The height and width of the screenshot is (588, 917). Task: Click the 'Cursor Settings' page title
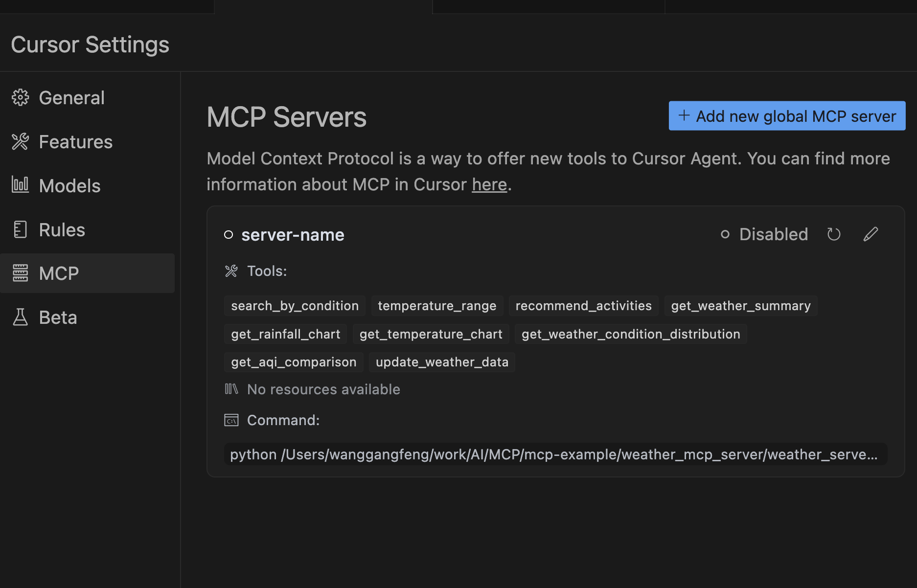(90, 45)
